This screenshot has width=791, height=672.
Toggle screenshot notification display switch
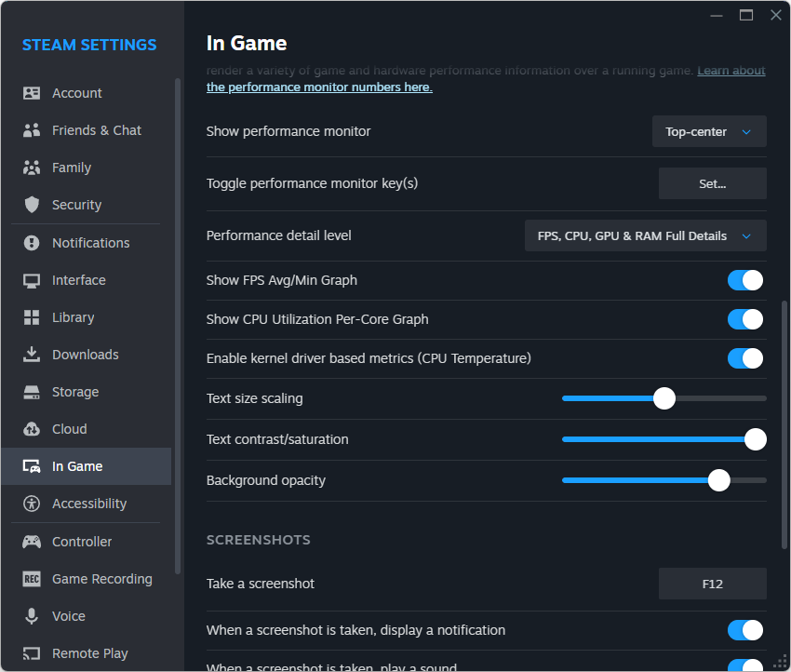point(744,630)
